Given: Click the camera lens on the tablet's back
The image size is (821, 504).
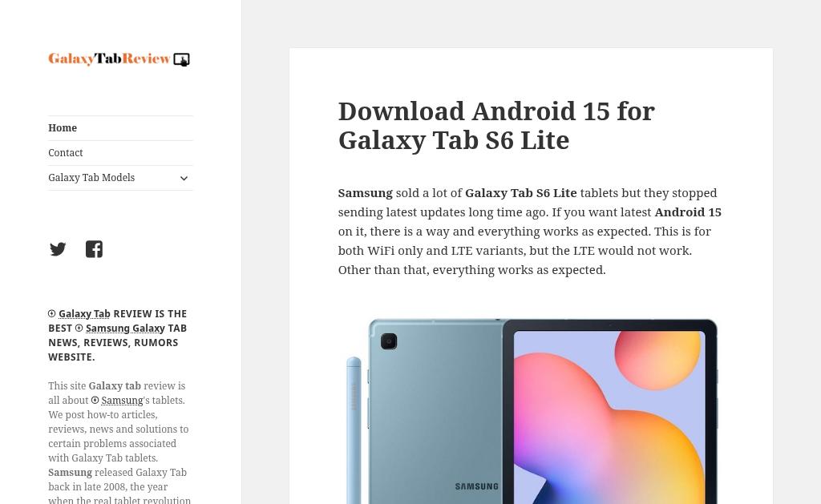Looking at the screenshot, I should click(389, 341).
